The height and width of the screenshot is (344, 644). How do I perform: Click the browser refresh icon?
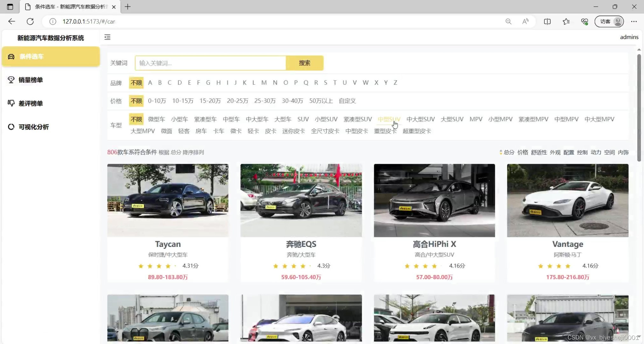30,21
